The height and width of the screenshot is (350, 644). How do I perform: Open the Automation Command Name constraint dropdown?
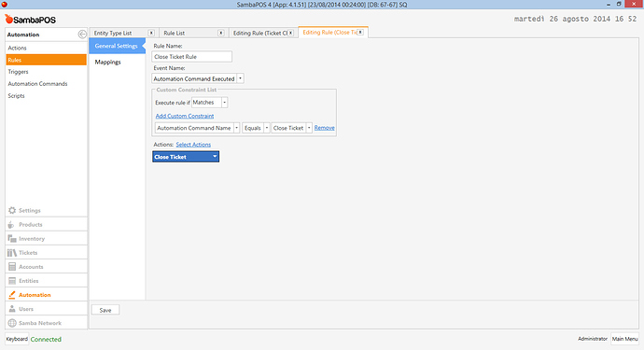click(x=236, y=128)
